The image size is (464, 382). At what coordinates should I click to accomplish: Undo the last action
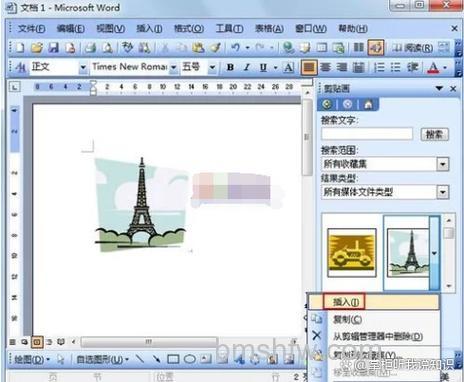tap(235, 48)
